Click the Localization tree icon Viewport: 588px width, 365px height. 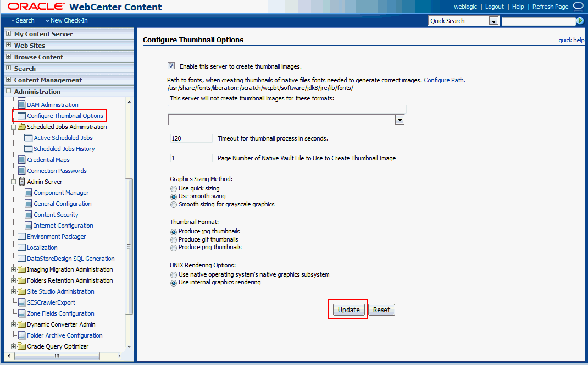click(22, 248)
